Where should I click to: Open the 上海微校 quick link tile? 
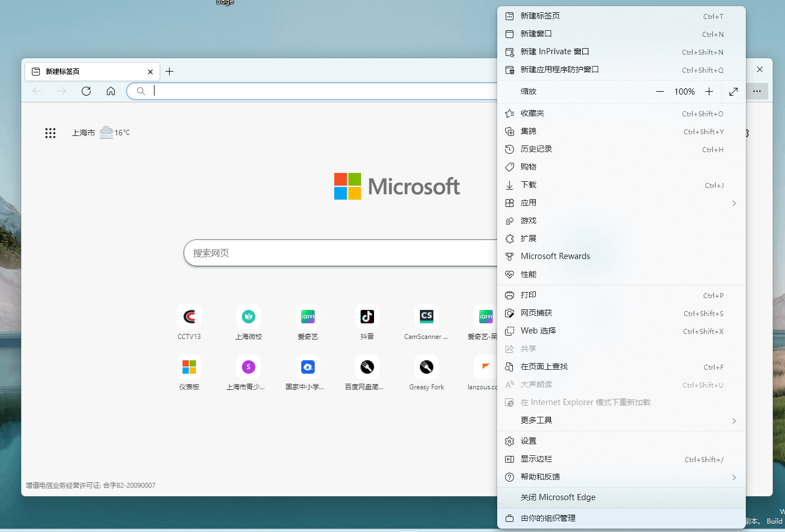pyautogui.click(x=249, y=322)
